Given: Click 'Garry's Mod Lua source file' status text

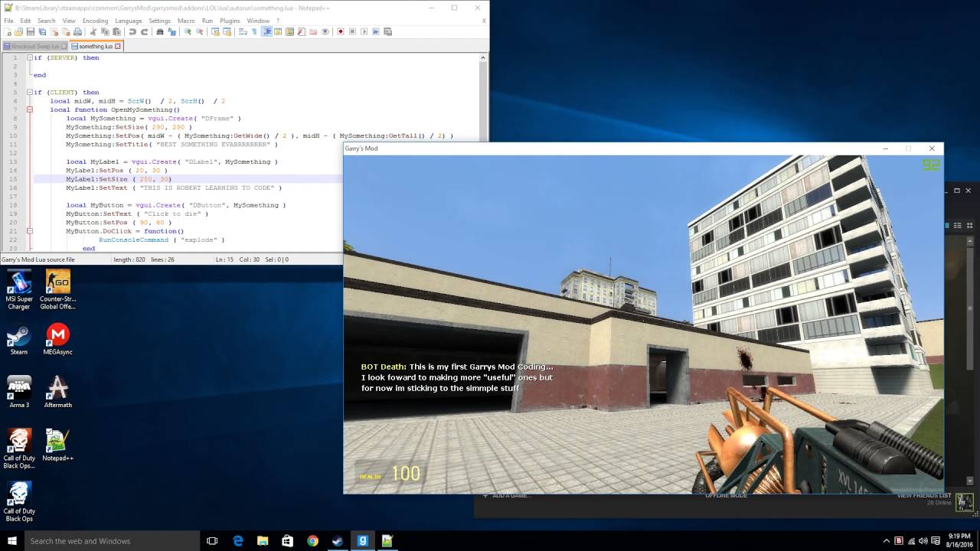Looking at the screenshot, I should pos(38,259).
